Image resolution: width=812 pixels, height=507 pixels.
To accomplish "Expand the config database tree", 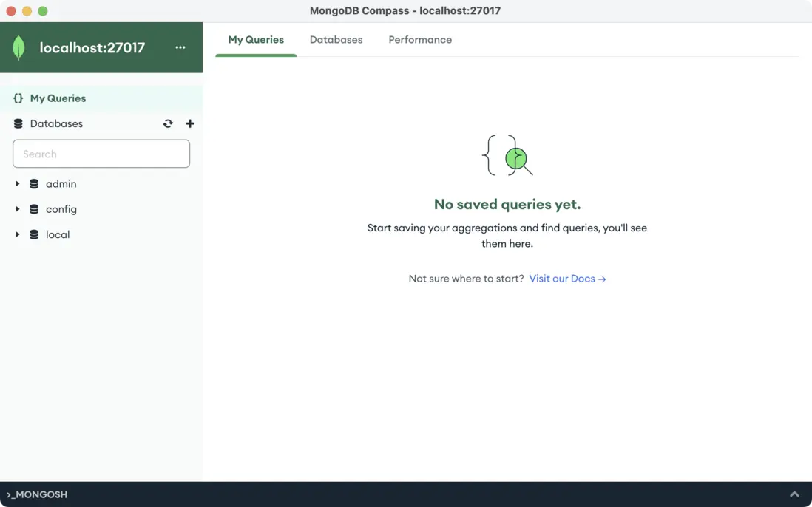I will pyautogui.click(x=18, y=209).
